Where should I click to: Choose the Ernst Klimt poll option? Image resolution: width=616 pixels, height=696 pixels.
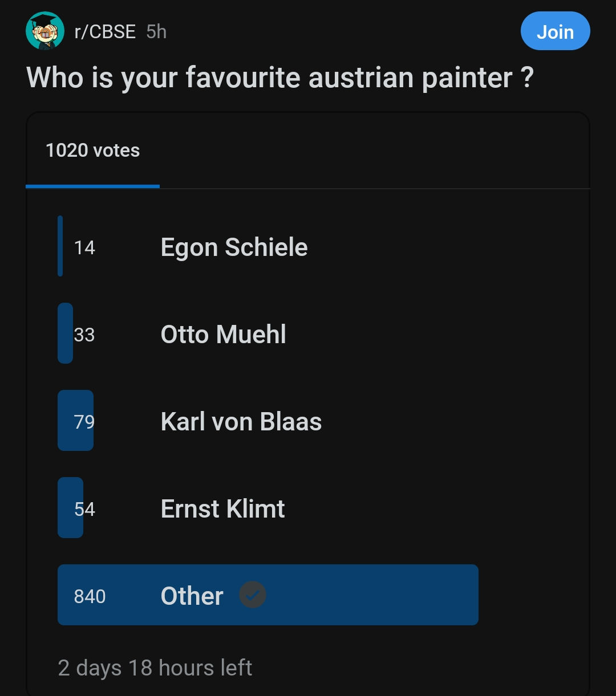(222, 509)
